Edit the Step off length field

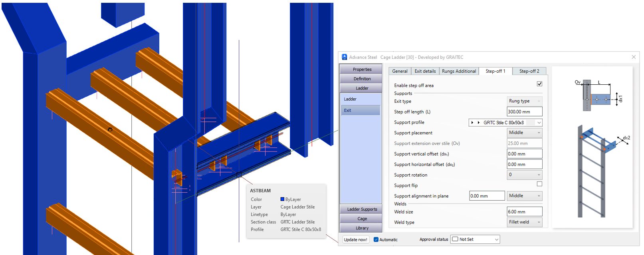(525, 112)
